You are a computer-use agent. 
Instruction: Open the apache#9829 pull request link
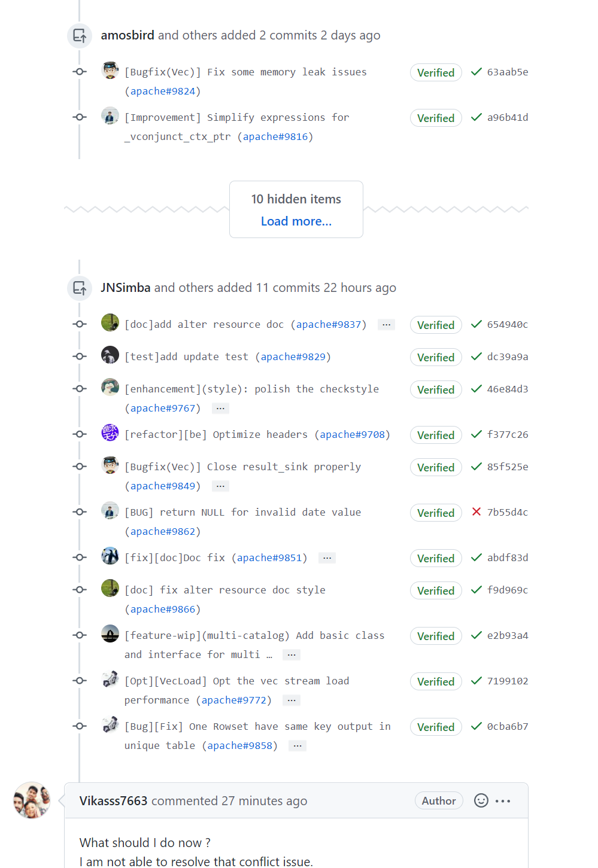293,357
